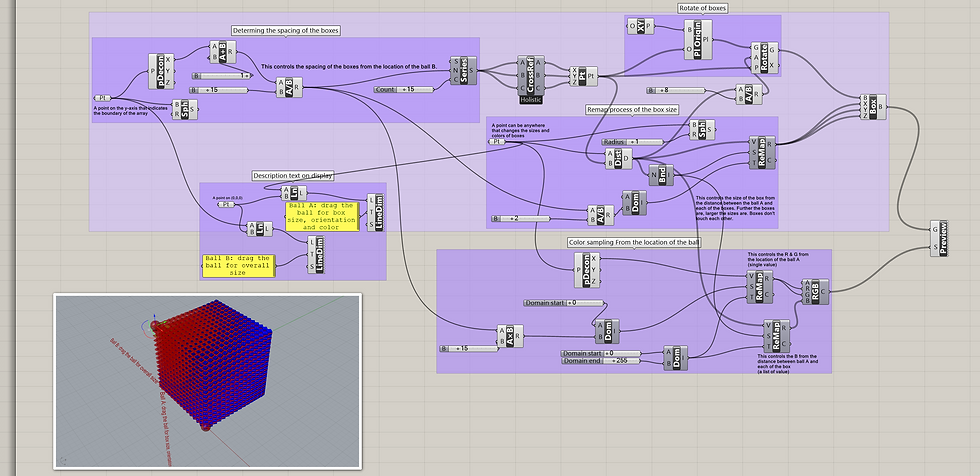Screen dimensions: 980x476
Task: Click B 15 slider in spacing group
Action: (219, 91)
